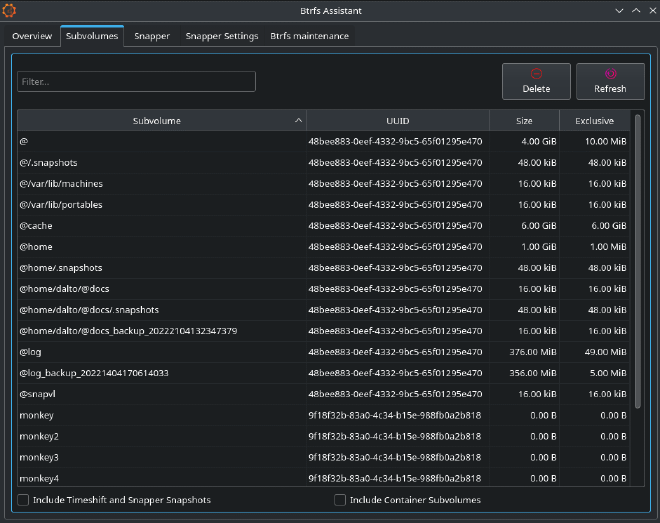Viewport: 660px width, 523px height.
Task: Open the Snapper tab
Action: pos(151,36)
